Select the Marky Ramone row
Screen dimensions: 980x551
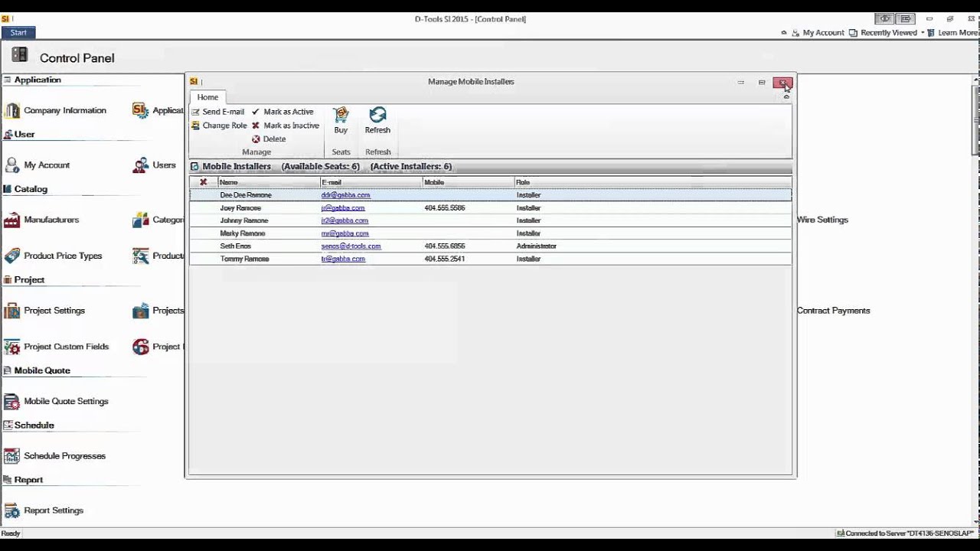point(491,233)
